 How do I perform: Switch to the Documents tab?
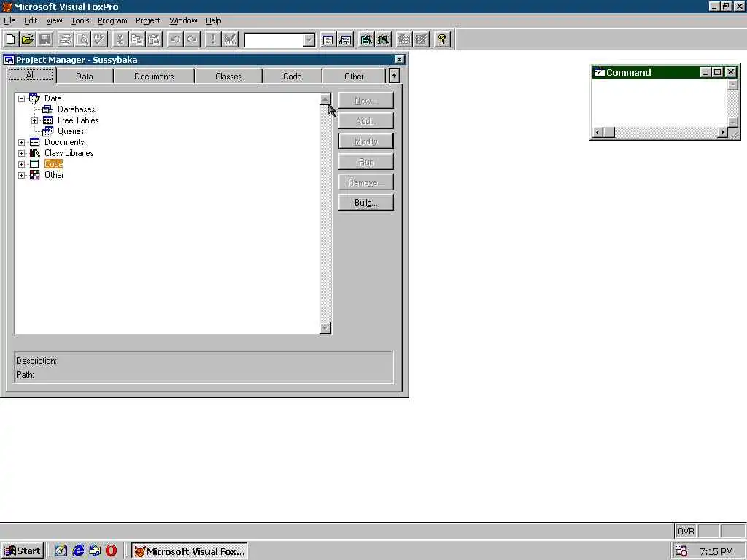tap(154, 76)
